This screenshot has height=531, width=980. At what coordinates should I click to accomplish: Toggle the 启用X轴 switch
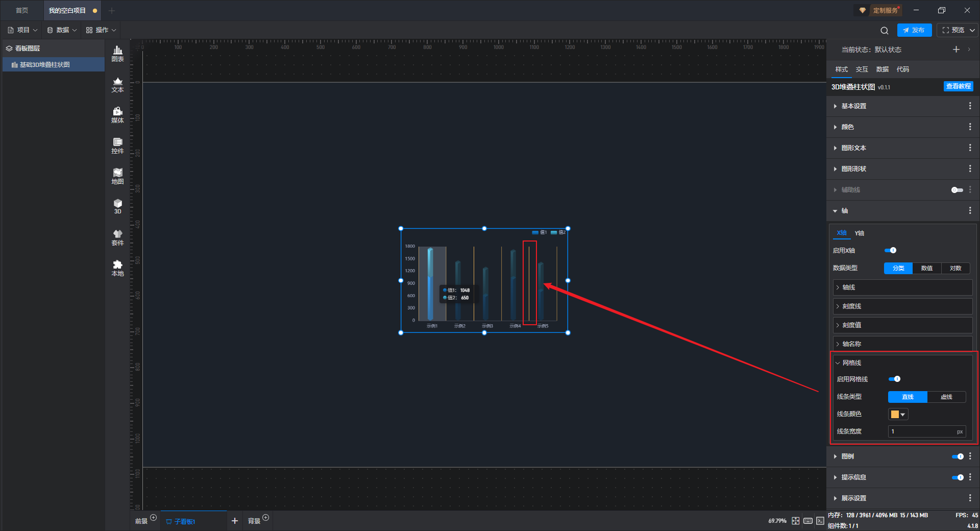(890, 250)
